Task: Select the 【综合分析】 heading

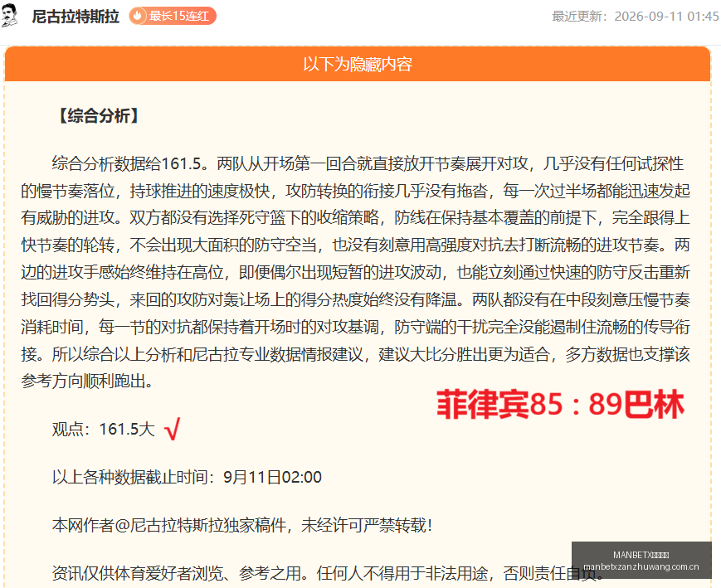Action: pyautogui.click(x=99, y=115)
